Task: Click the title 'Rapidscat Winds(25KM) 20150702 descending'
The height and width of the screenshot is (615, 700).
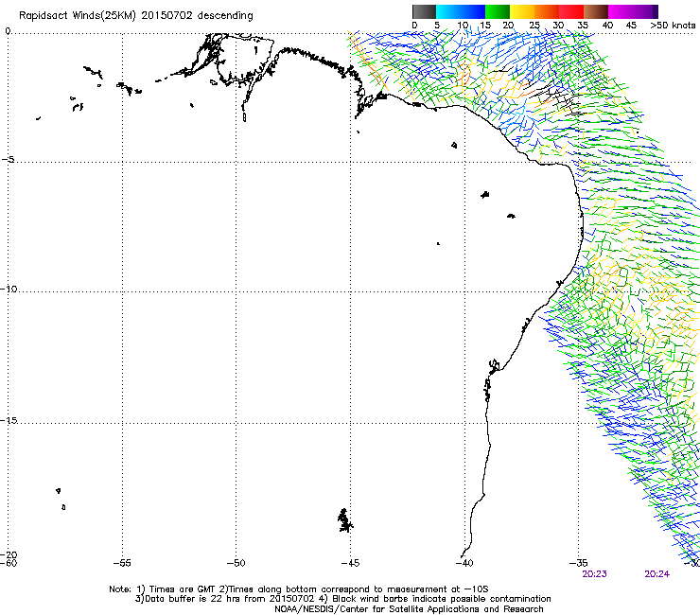Action: [135, 15]
